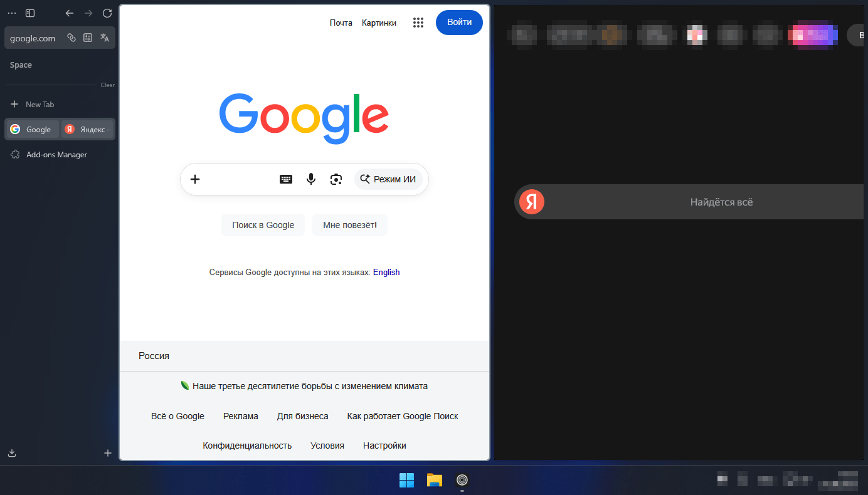Image resolution: width=868 pixels, height=495 pixels.
Task: Open the Space workspace label
Action: pos(21,65)
